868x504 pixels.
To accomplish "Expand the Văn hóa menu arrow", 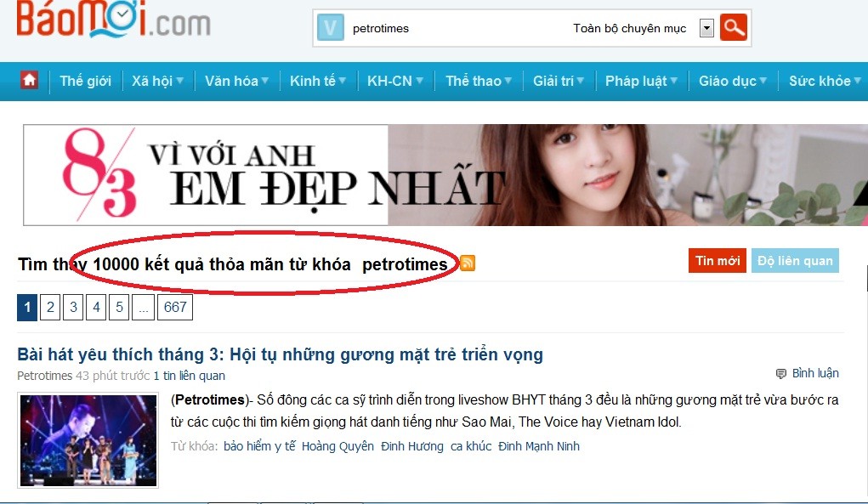I will [264, 81].
